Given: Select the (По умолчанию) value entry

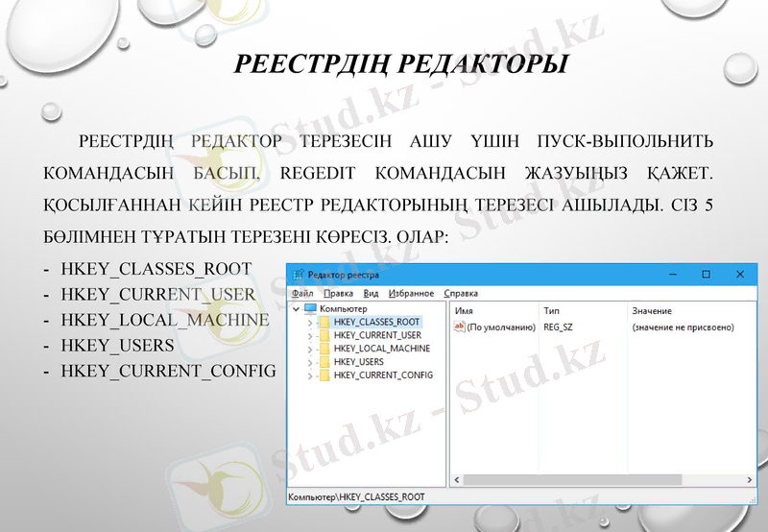Looking at the screenshot, I should point(501,327).
